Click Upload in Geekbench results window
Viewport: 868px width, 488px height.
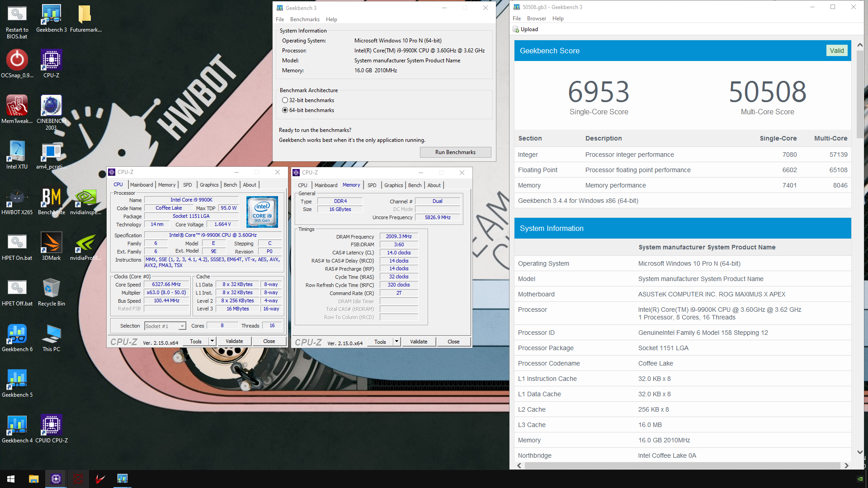525,29
